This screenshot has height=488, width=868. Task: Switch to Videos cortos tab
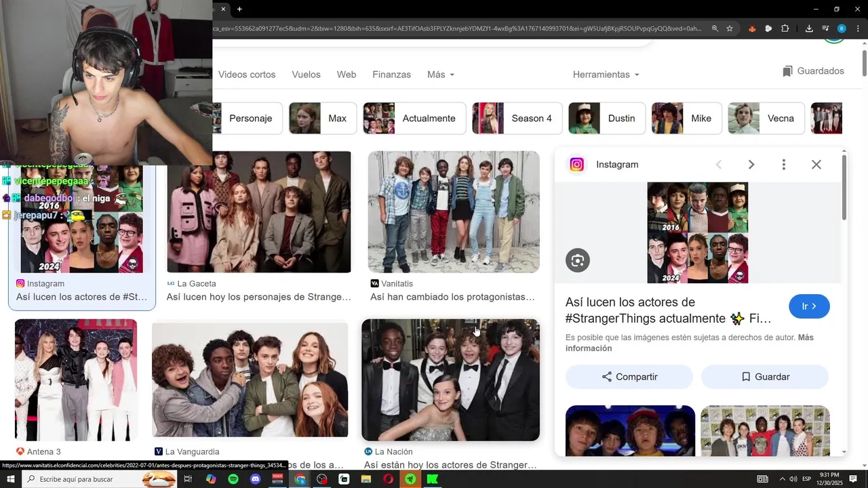click(x=247, y=75)
